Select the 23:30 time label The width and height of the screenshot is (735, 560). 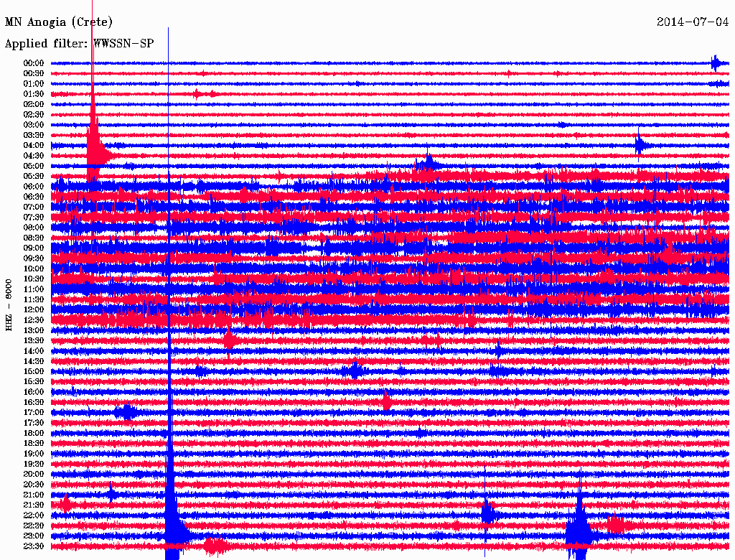coord(34,546)
